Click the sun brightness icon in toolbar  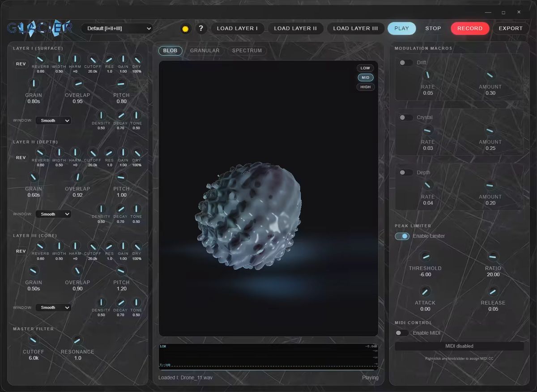(x=185, y=28)
